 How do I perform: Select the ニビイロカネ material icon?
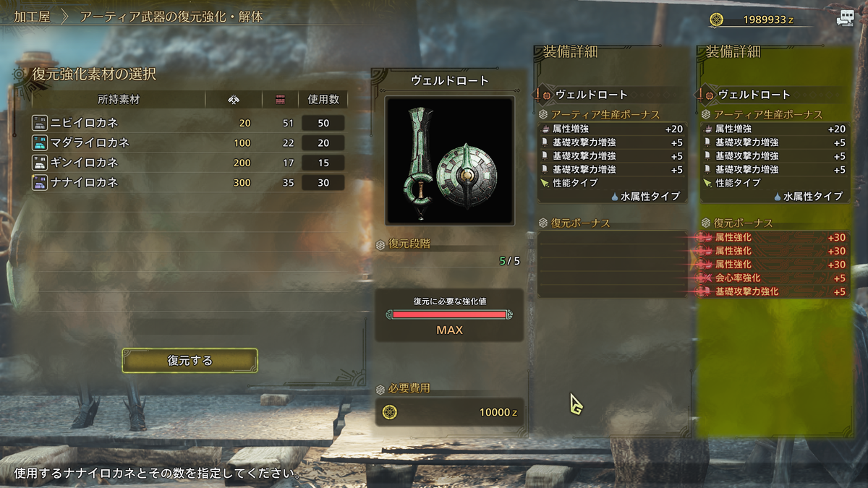pos(39,123)
